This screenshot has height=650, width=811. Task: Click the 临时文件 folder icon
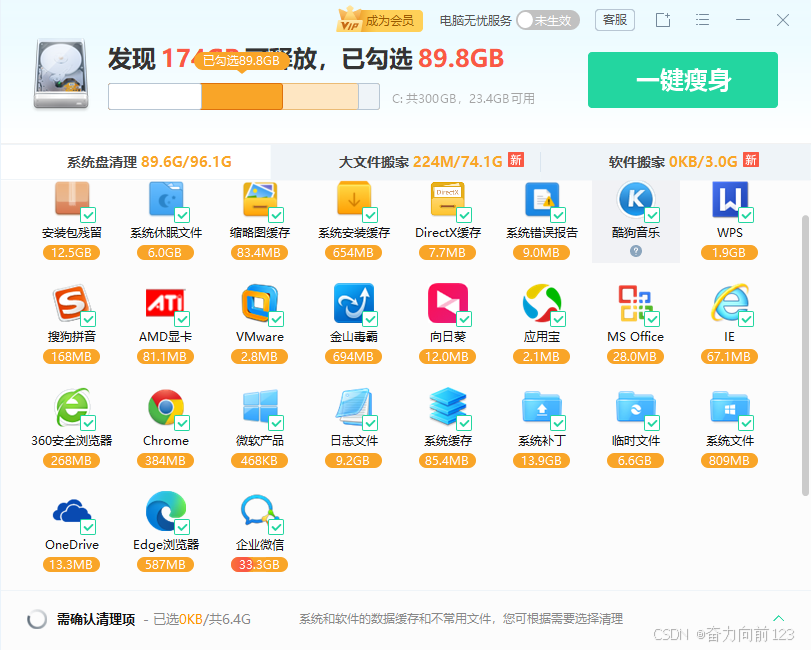coord(636,408)
